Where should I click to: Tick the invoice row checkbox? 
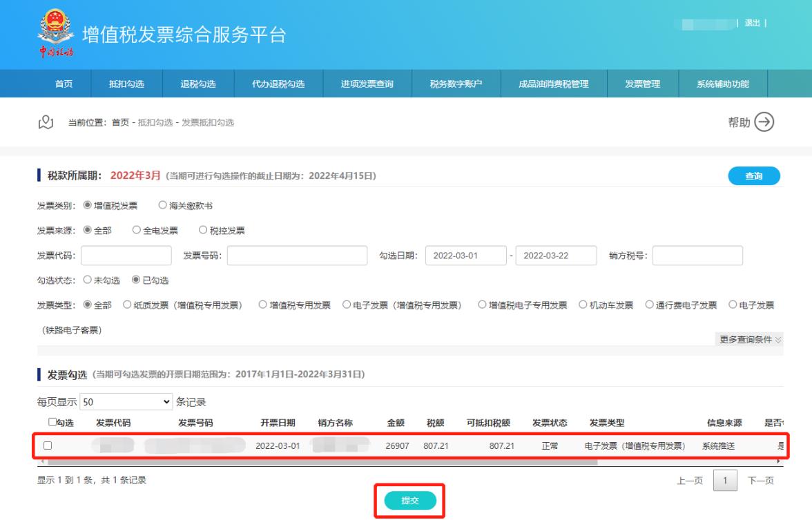click(48, 445)
